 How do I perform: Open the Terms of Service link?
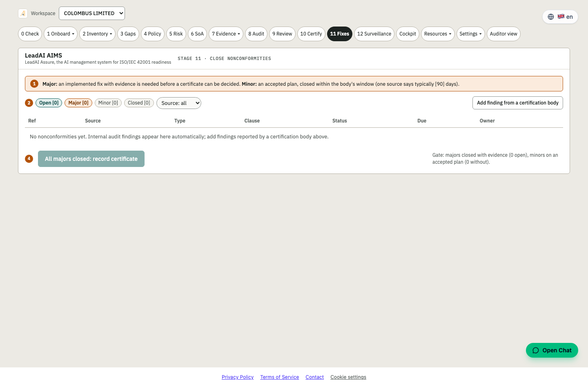280,377
